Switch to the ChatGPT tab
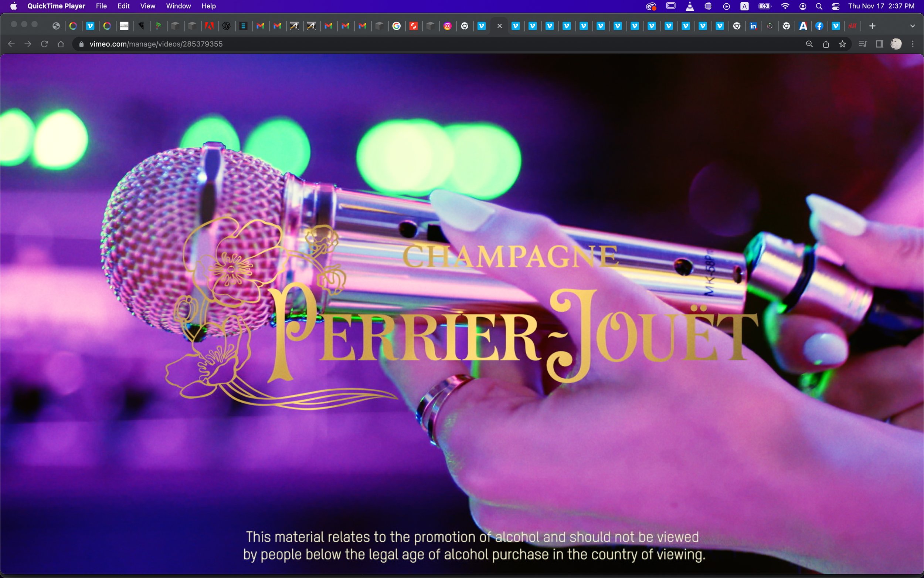The height and width of the screenshot is (578, 924). pyautogui.click(x=226, y=26)
